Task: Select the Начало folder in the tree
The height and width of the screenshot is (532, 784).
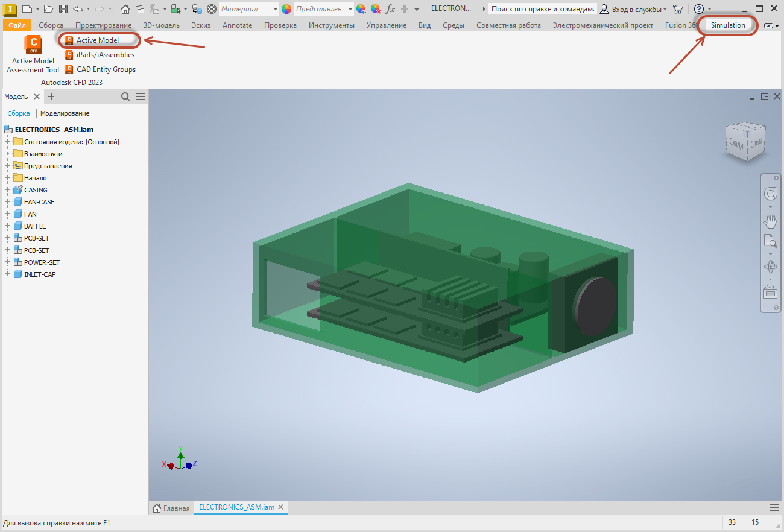Action: click(x=35, y=178)
